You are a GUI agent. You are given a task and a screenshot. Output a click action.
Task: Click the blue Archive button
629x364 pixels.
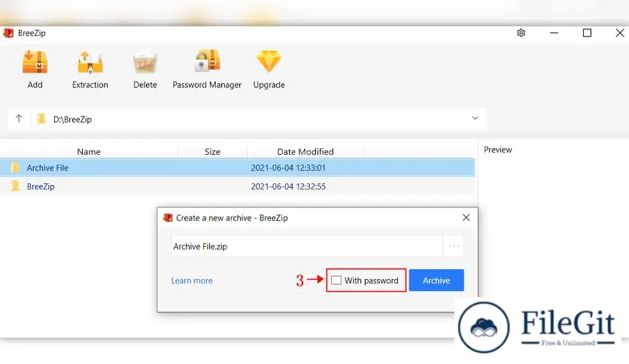coord(436,281)
